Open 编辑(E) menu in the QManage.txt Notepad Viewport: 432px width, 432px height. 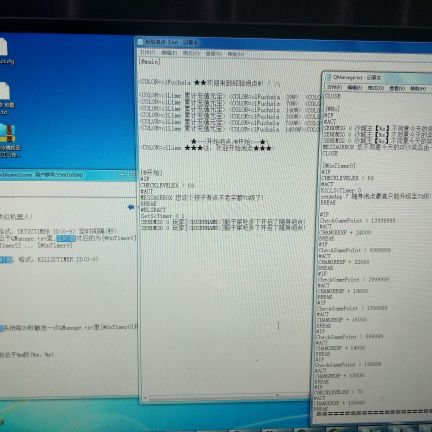[x=354, y=88]
